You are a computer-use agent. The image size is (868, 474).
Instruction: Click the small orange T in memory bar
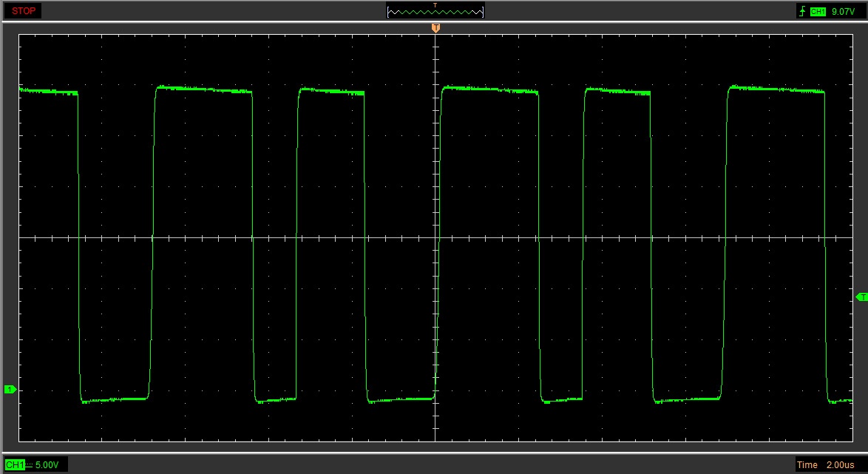(x=435, y=5)
